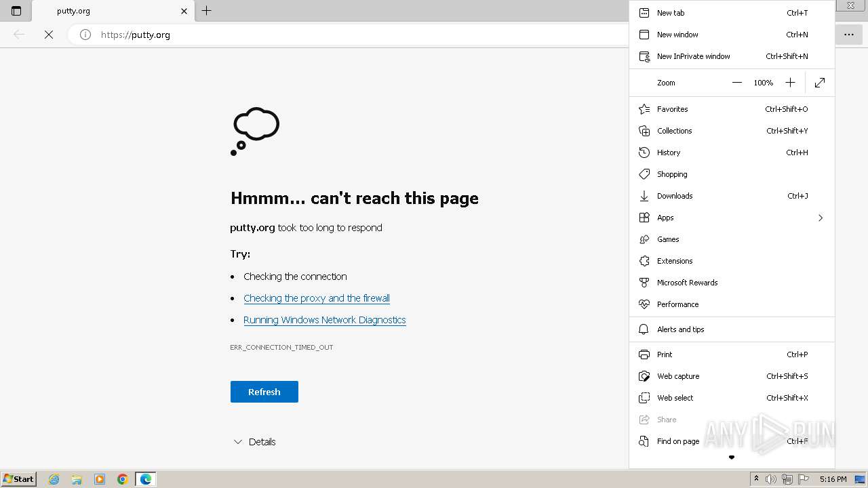
Task: Open a new tab with plus button
Action: click(x=207, y=11)
